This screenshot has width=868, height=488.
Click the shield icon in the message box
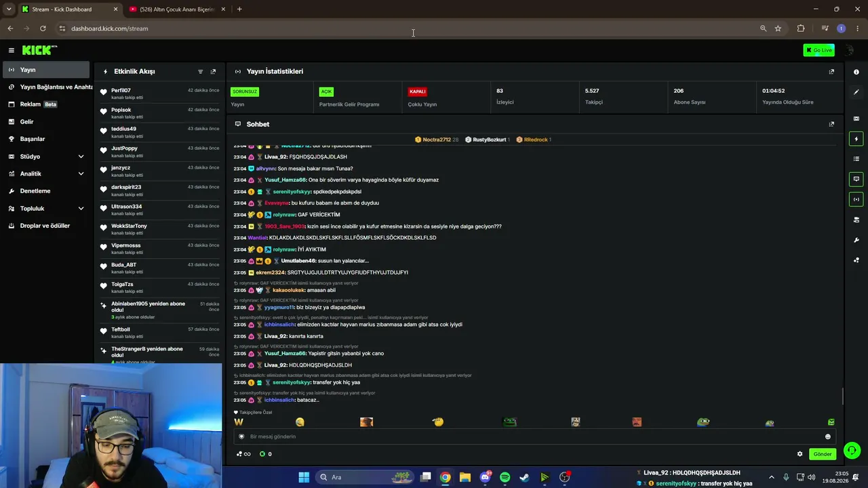click(x=241, y=436)
